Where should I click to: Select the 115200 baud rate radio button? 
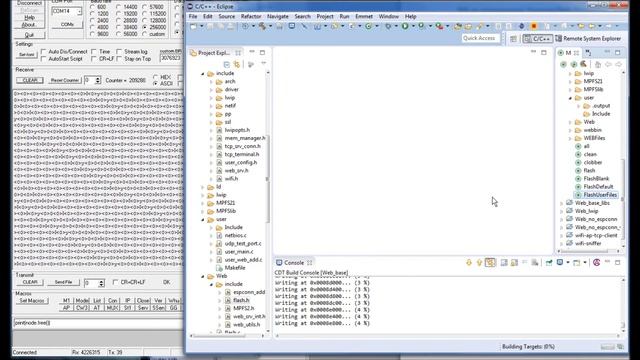[144, 14]
